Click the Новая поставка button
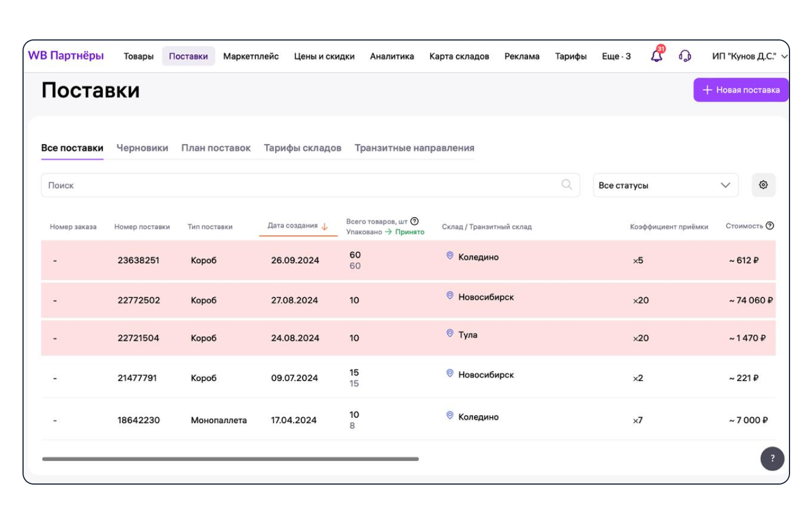 click(x=741, y=90)
